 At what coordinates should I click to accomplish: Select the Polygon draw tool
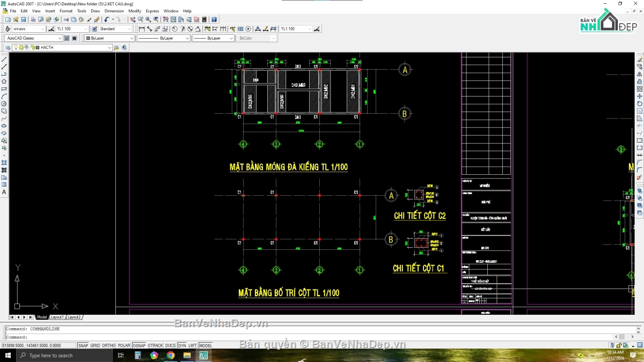tap(4, 82)
